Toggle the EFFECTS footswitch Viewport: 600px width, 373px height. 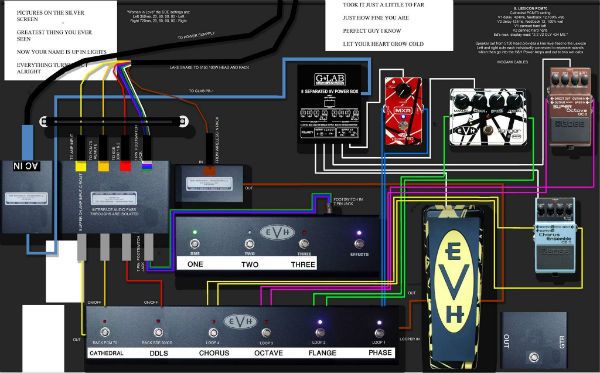pos(359,243)
